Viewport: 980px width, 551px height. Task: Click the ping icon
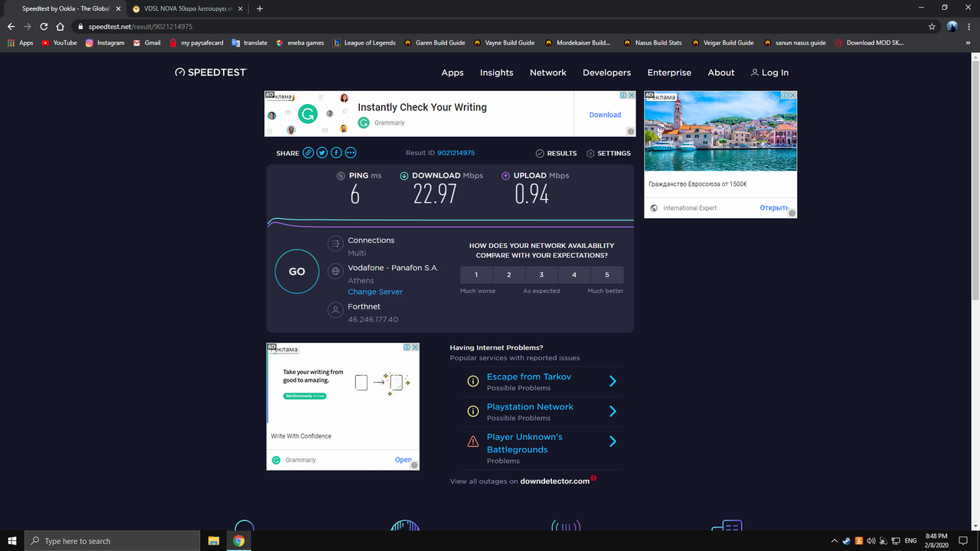click(x=341, y=176)
